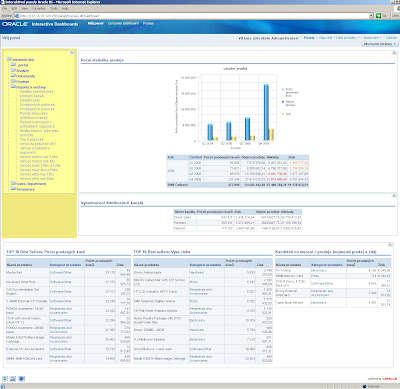Open the Odpovědi link
The height and width of the screenshot is (389, 400).
(x=326, y=38)
